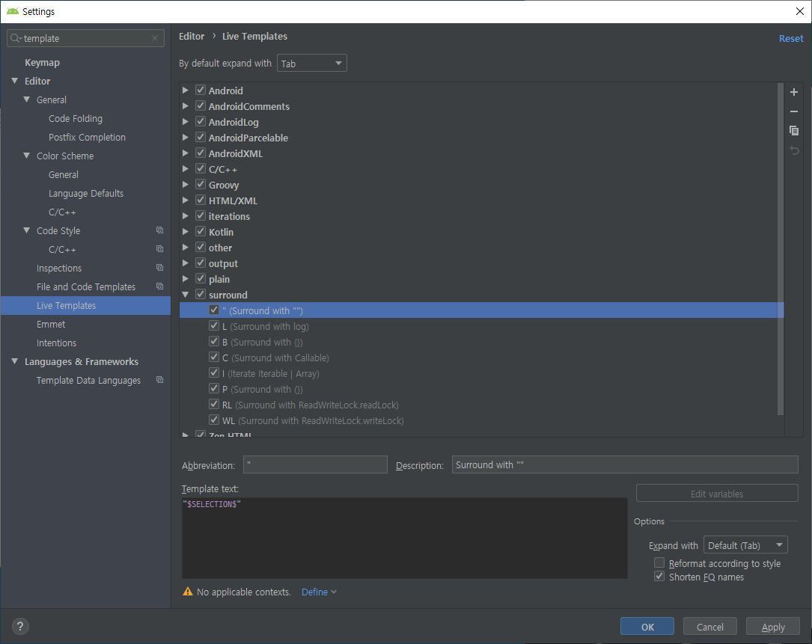Click the search magnifier icon in search box

coord(16,38)
